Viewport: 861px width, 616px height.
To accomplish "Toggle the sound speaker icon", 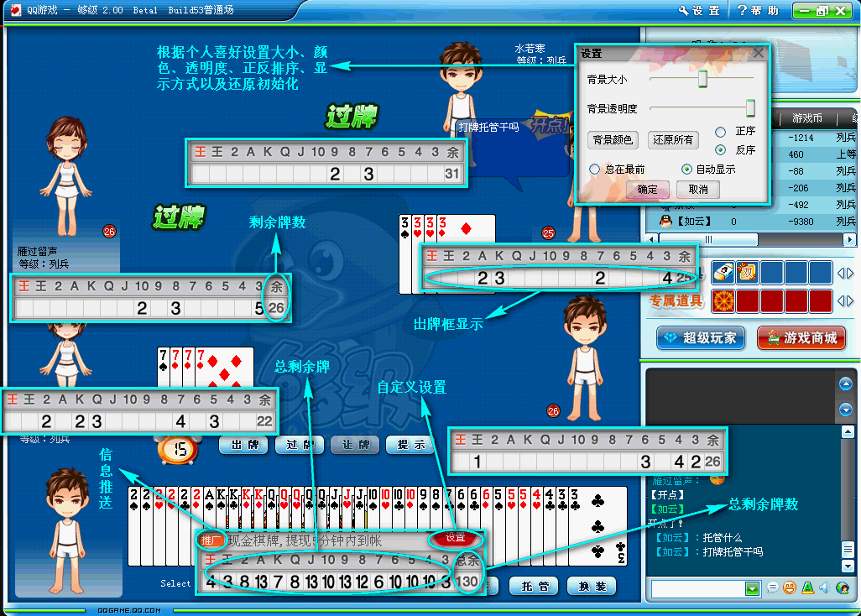I will coord(824,588).
